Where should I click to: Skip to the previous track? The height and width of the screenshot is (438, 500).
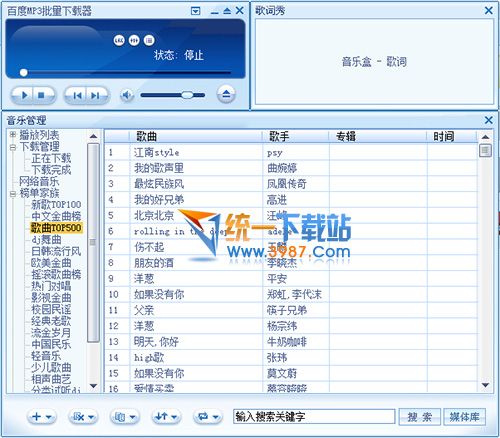pos(77,95)
